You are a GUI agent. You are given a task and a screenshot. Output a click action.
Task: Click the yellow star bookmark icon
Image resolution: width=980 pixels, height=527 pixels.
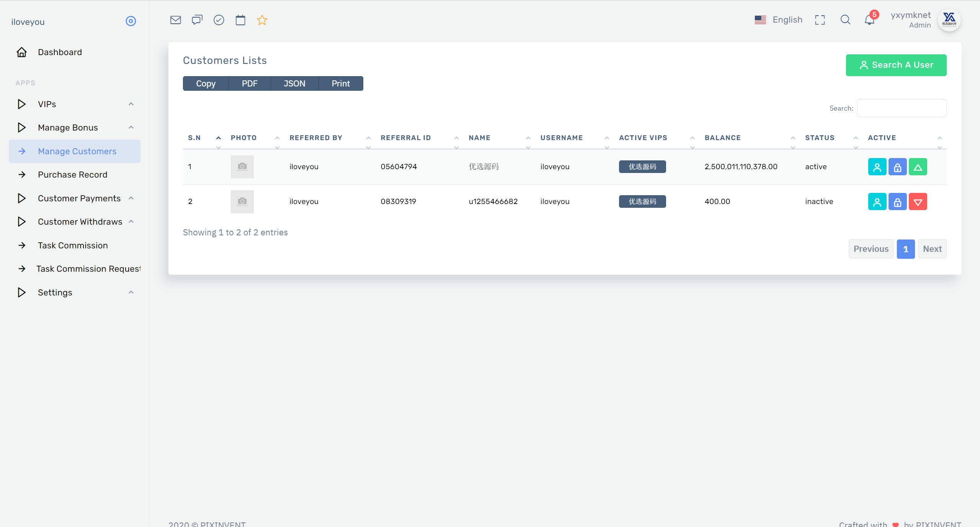[262, 20]
